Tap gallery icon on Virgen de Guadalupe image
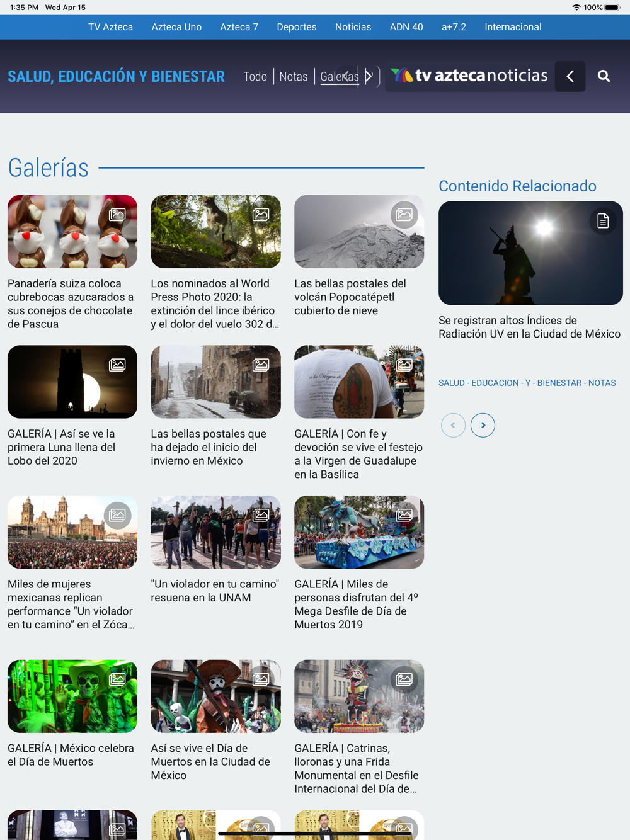 (404, 365)
